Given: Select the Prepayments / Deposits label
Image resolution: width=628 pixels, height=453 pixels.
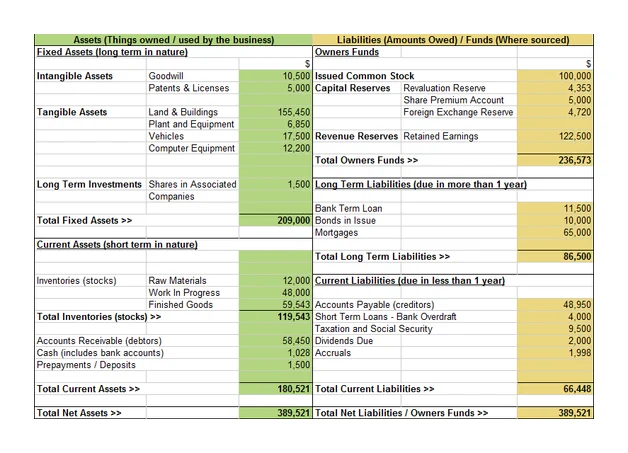Looking at the screenshot, I should tap(86, 365).
